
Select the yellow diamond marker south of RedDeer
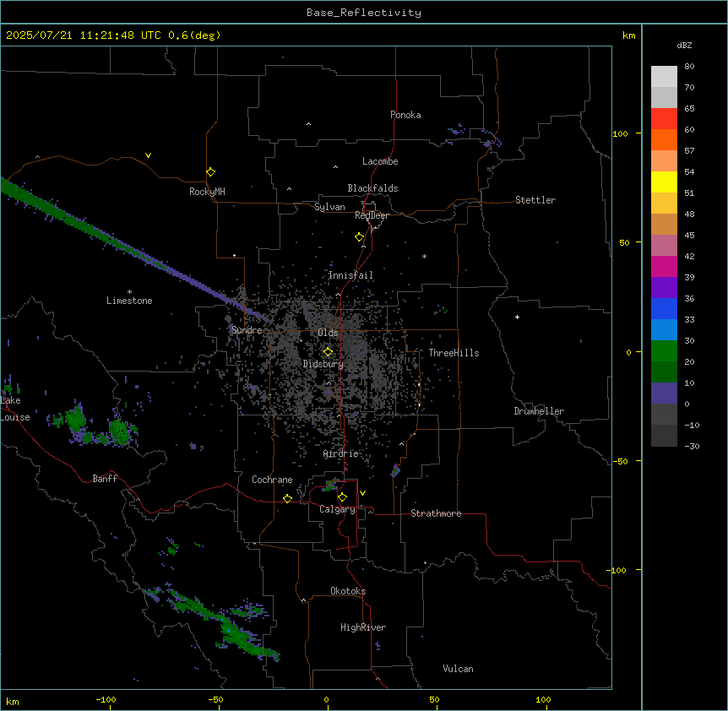pos(359,237)
